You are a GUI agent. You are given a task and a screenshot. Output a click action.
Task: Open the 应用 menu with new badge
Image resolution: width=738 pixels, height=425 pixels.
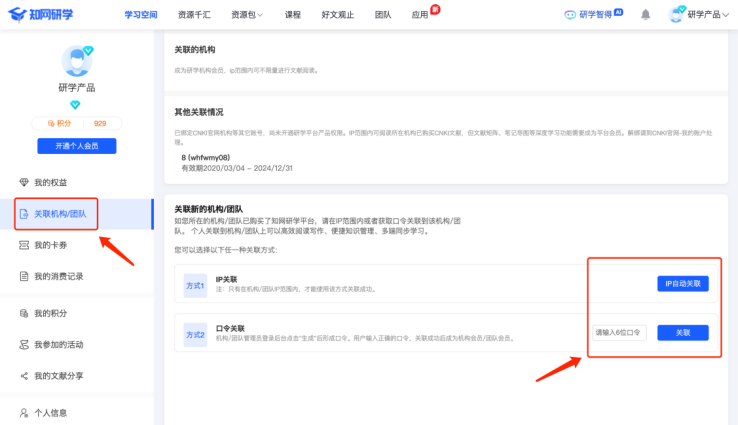tap(420, 15)
